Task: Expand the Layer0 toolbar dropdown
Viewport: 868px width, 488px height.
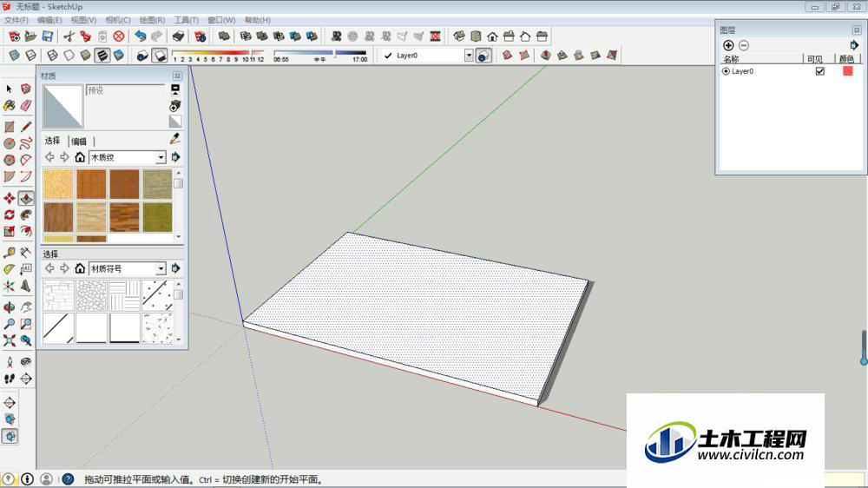Action: 469,56
